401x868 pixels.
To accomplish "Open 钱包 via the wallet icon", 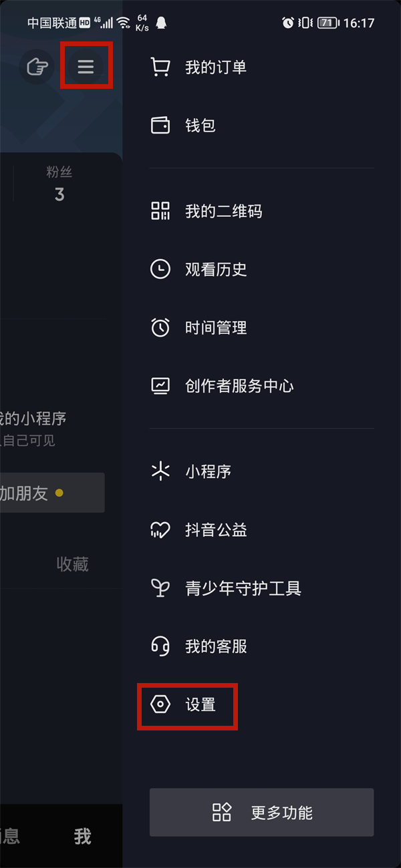I will point(160,125).
